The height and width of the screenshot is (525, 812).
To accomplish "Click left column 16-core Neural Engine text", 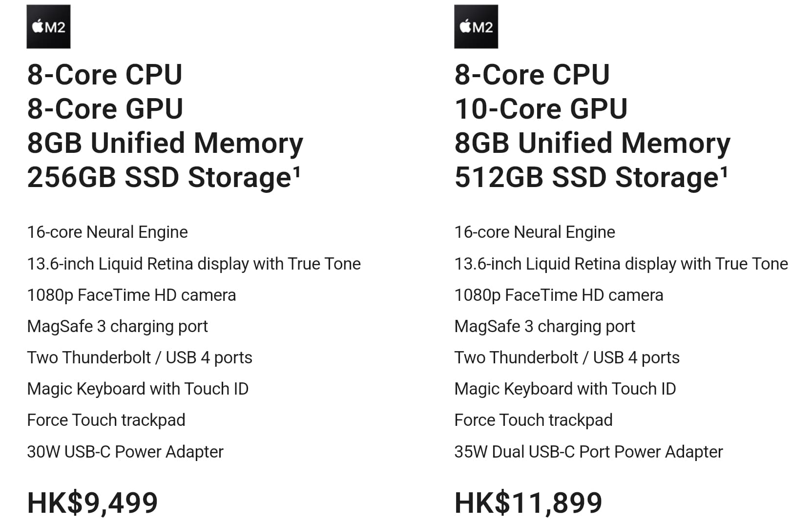I will 107,232.
